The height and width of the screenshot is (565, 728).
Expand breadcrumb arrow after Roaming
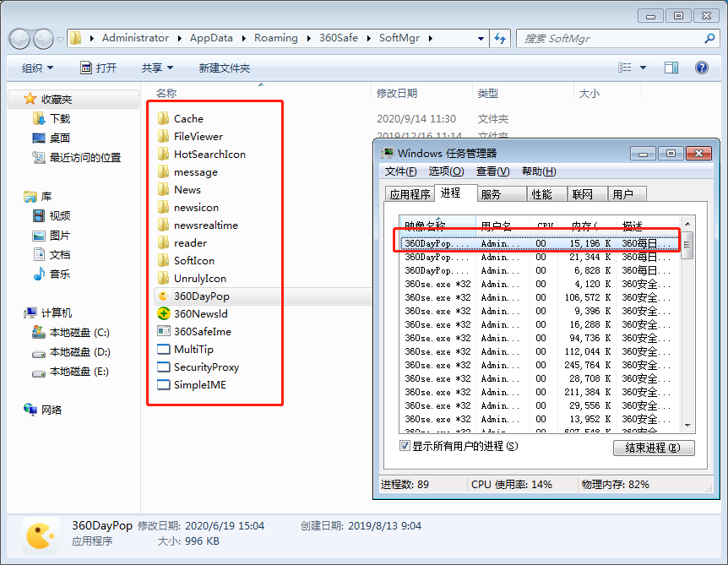[x=309, y=38]
